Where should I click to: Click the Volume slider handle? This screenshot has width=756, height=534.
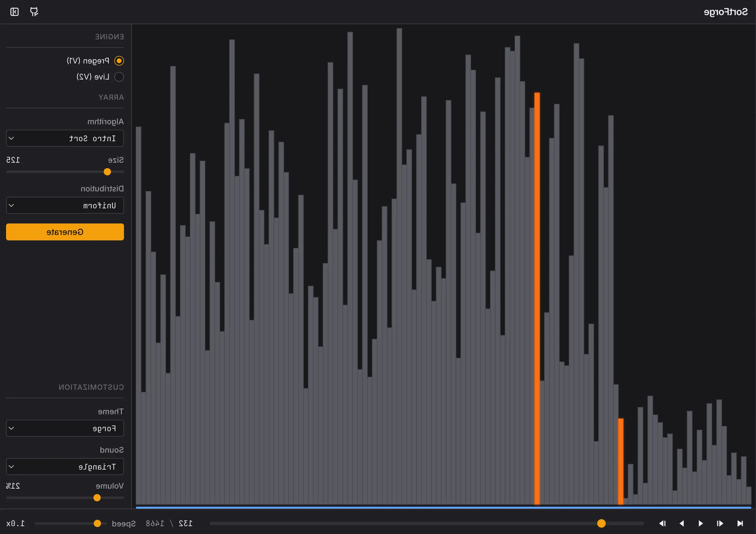tap(97, 498)
